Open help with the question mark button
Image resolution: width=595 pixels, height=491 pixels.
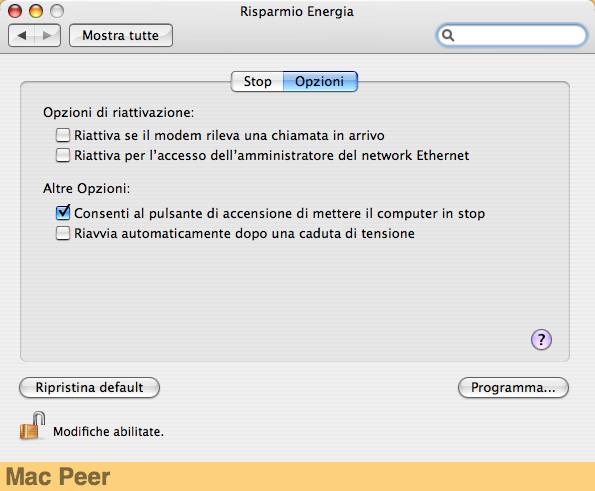(x=541, y=340)
